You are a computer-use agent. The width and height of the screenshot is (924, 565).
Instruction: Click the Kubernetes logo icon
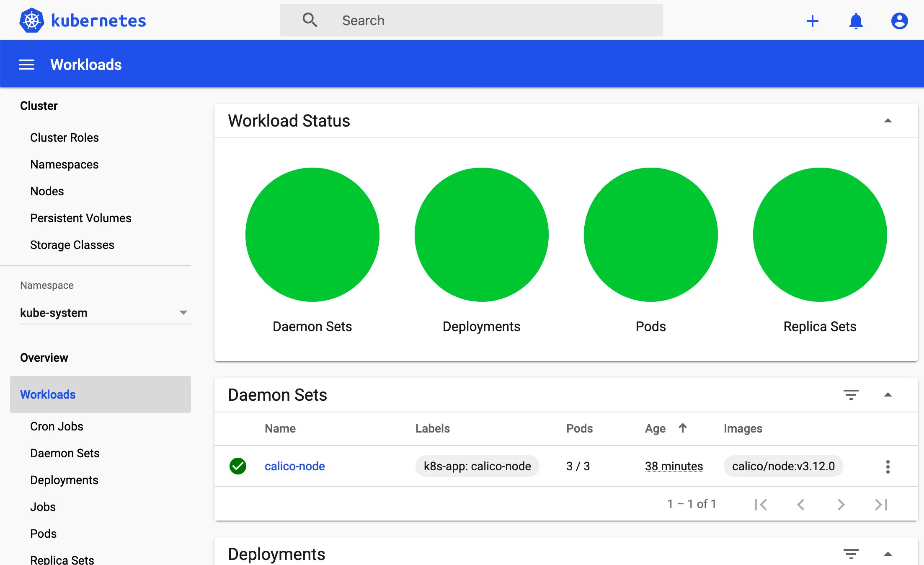point(30,20)
